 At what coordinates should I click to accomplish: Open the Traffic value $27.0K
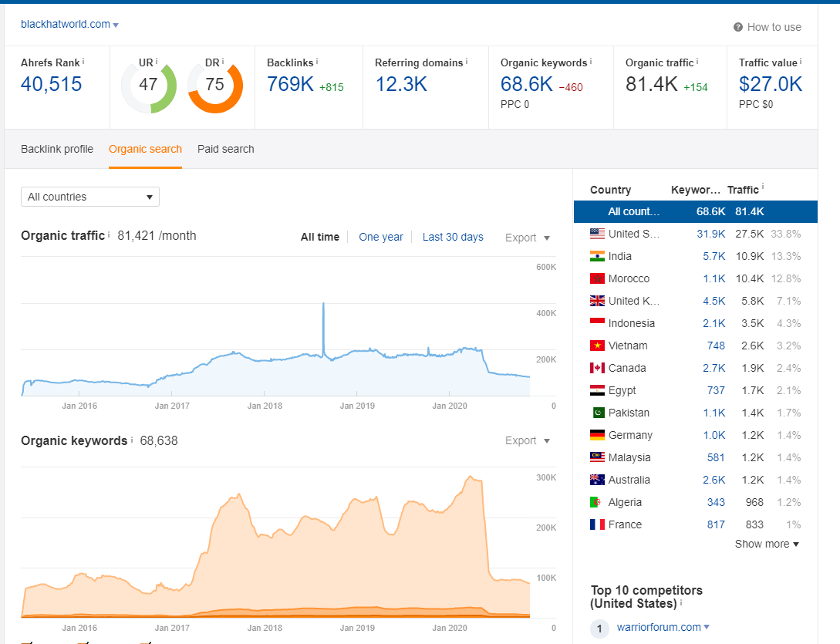pyautogui.click(x=771, y=84)
